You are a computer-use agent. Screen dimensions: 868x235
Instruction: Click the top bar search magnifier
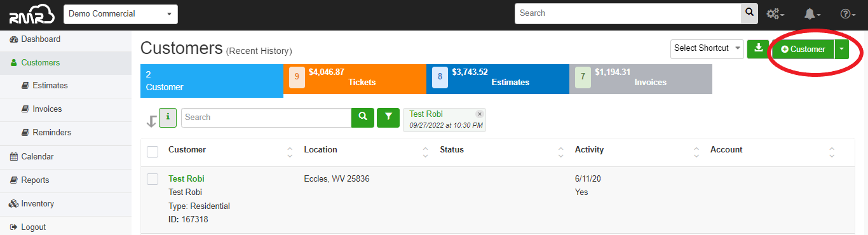pyautogui.click(x=750, y=13)
